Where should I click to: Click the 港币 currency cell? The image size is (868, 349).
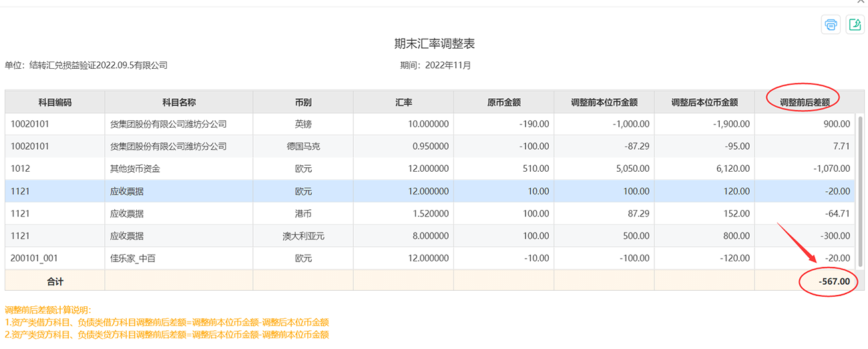pyautogui.click(x=303, y=213)
